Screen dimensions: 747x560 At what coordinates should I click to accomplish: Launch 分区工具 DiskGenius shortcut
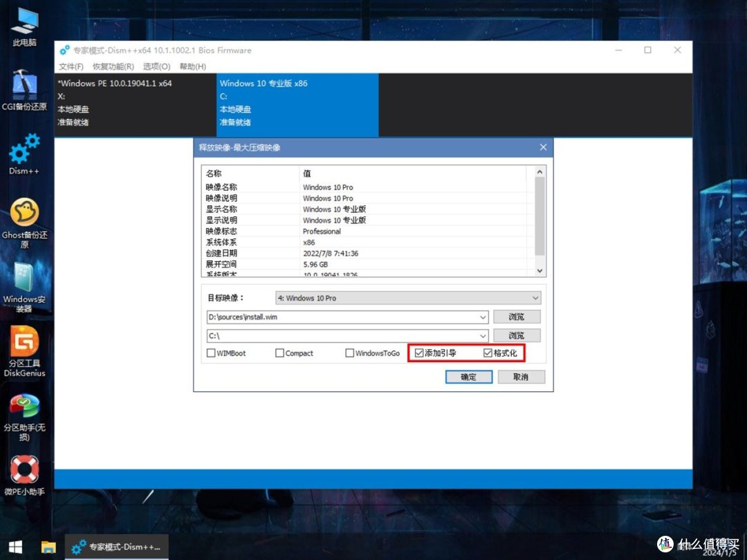pos(24,351)
